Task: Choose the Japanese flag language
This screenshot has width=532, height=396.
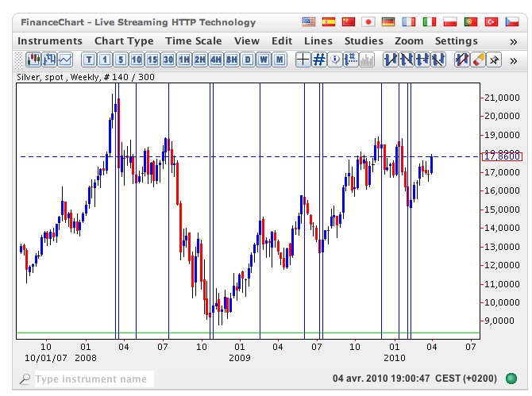Action: click(368, 22)
